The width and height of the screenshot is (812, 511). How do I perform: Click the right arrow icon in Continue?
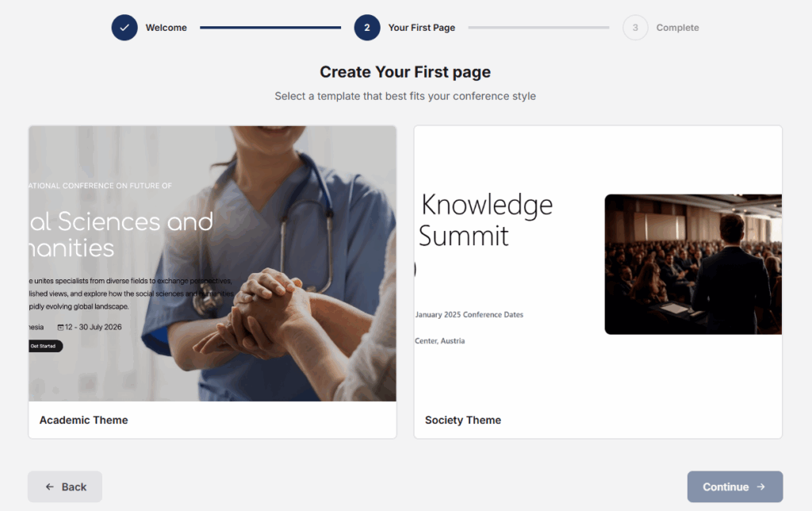click(760, 486)
